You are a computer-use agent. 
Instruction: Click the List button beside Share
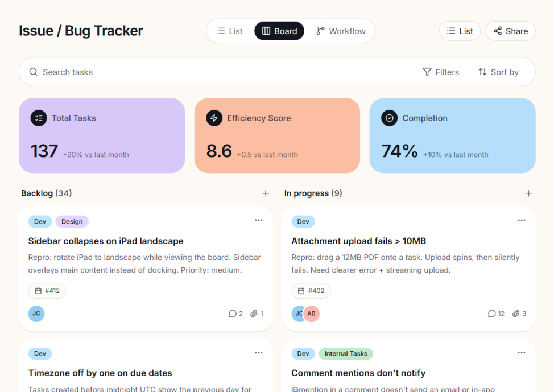click(x=460, y=31)
